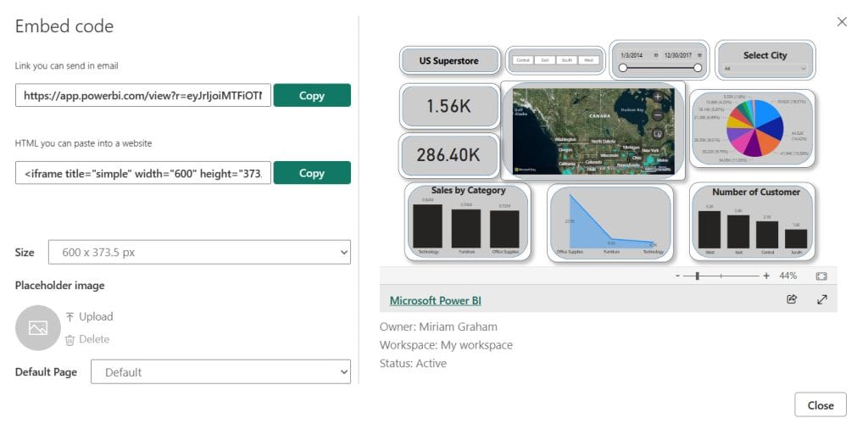Image resolution: width=868 pixels, height=424 pixels.
Task: Click the Owner: Miriam Graham text
Action: pyautogui.click(x=438, y=326)
